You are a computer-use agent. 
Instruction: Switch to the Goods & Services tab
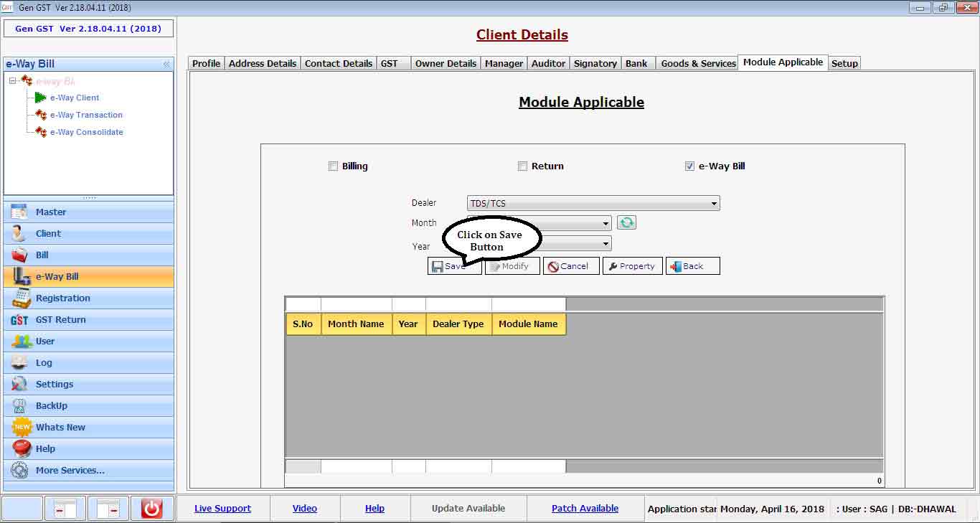[x=698, y=63]
